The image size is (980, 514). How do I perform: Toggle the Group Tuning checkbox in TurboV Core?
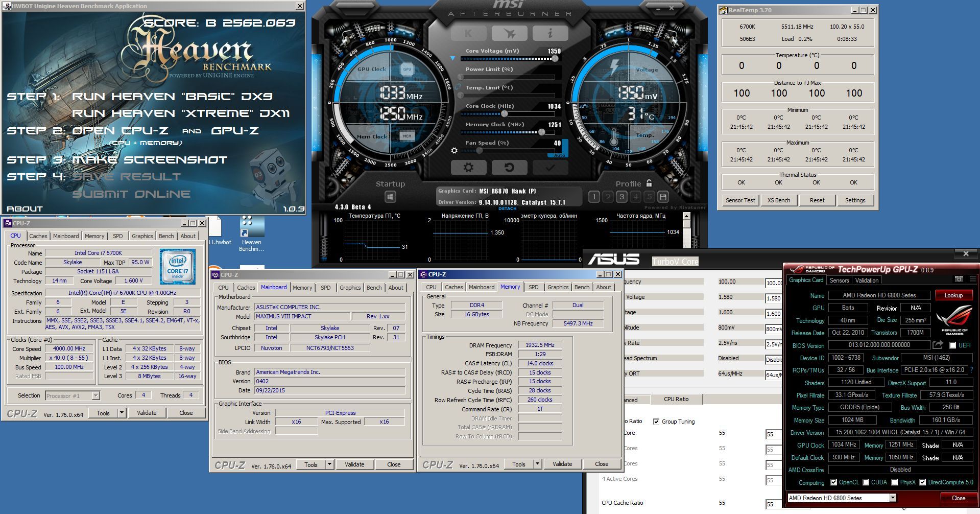click(x=656, y=422)
